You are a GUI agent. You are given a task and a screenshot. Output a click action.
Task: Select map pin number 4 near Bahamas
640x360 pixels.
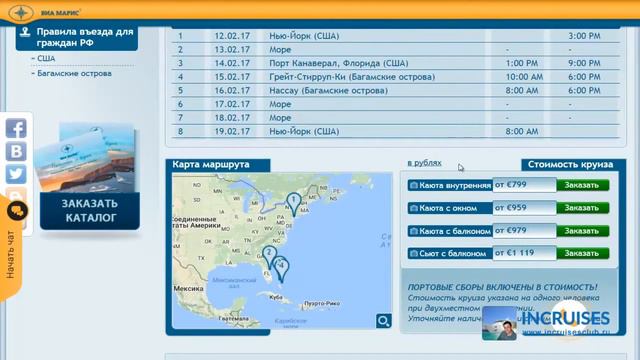(282, 269)
